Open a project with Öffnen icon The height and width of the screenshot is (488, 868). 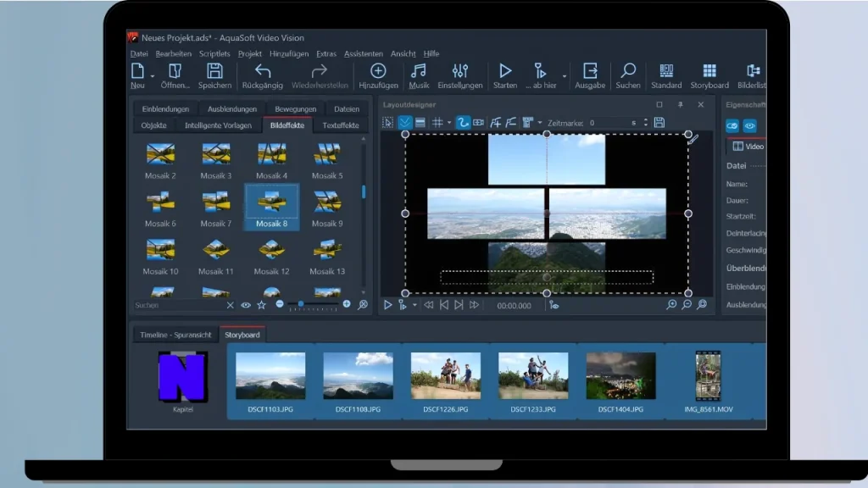tap(175, 71)
